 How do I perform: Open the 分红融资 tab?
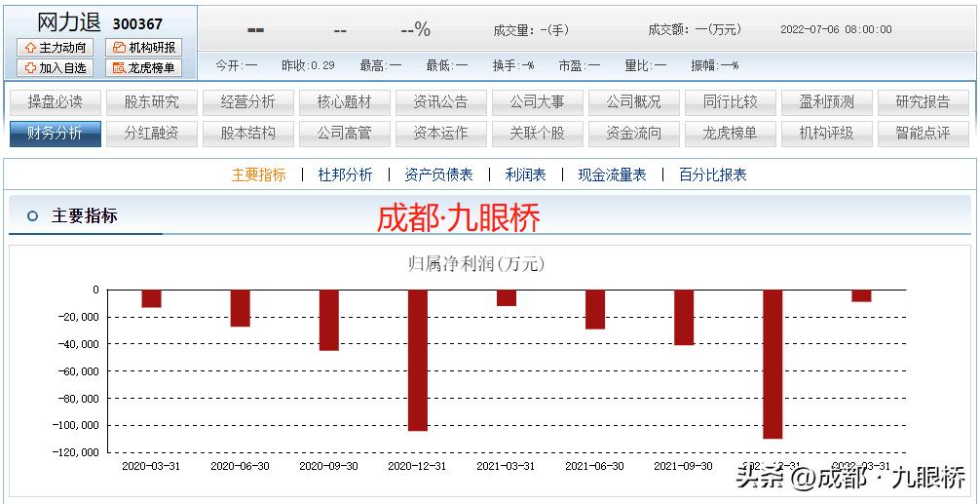(x=152, y=134)
